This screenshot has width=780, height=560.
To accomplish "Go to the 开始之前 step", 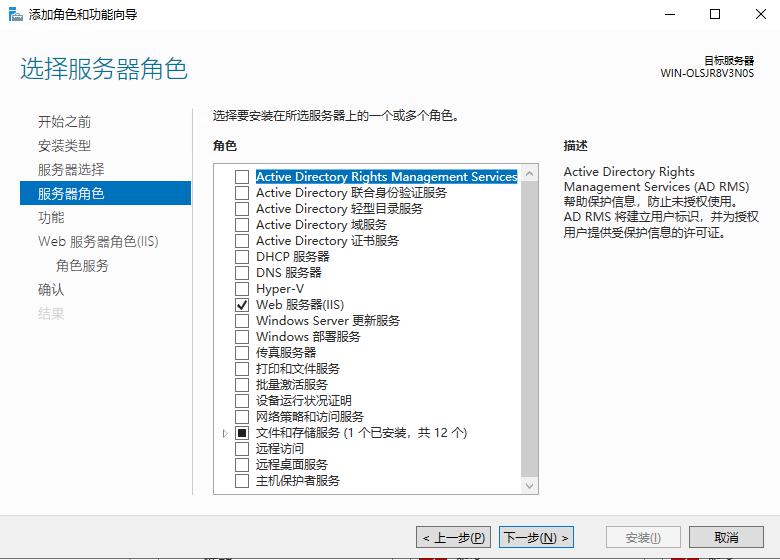I will tap(64, 122).
